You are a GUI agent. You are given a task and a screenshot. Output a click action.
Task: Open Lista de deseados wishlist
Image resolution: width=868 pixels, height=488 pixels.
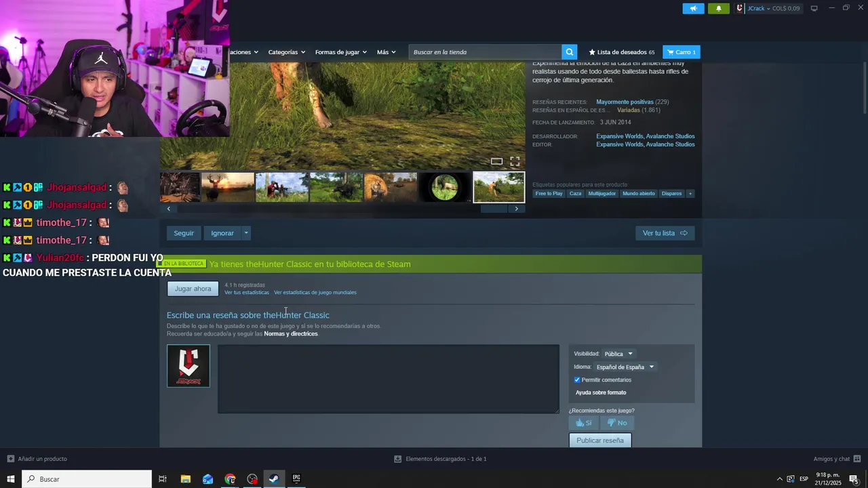[x=622, y=52]
